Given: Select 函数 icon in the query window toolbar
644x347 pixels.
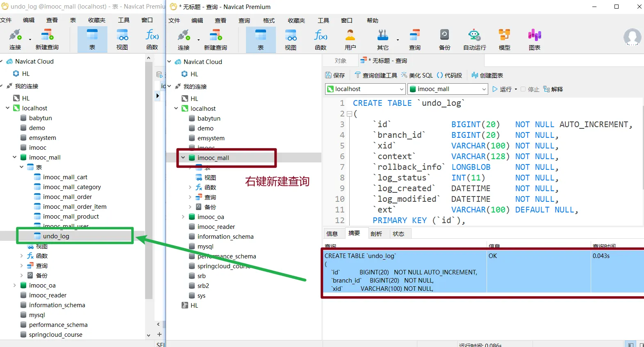Looking at the screenshot, I should point(321,35).
